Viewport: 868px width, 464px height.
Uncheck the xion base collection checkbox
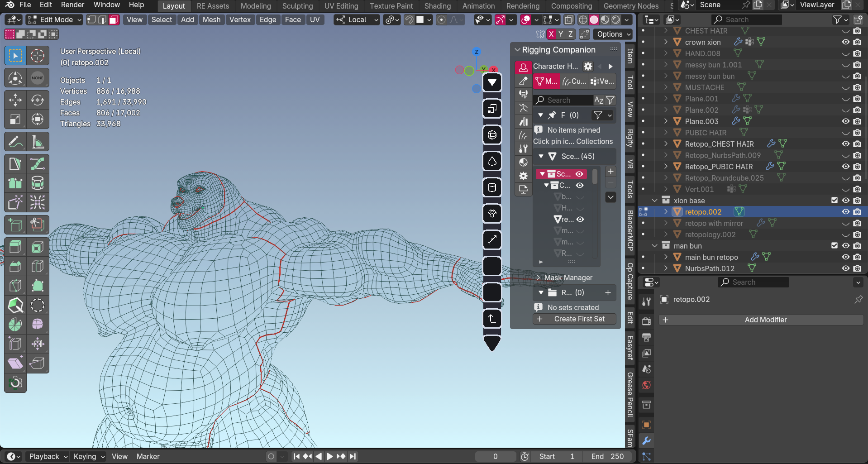click(x=834, y=201)
